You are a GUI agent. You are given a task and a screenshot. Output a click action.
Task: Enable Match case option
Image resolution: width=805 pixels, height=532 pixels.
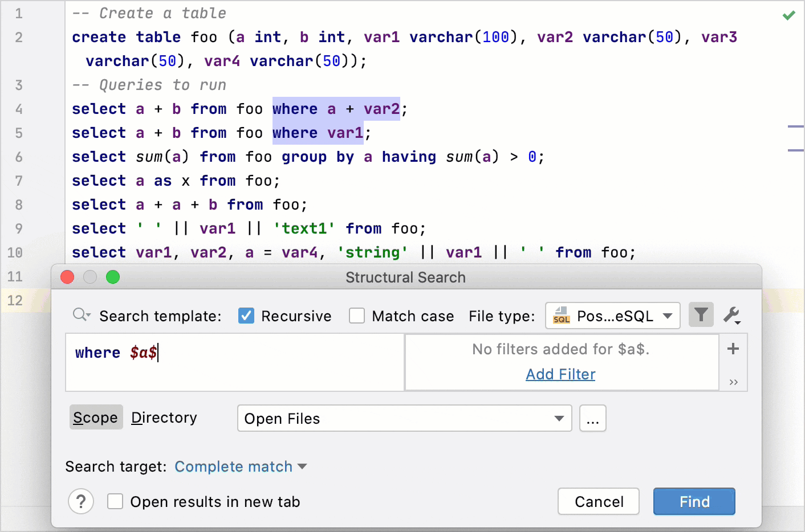pos(357,316)
